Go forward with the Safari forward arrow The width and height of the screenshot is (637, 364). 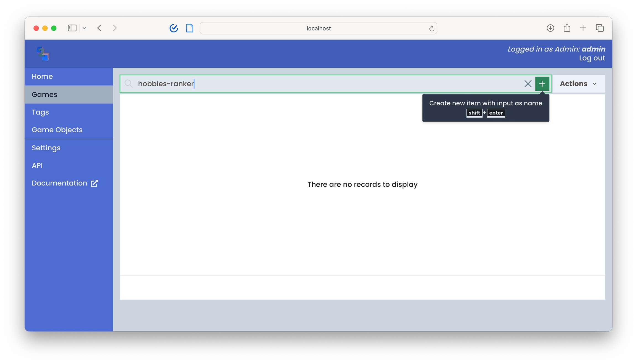click(115, 28)
